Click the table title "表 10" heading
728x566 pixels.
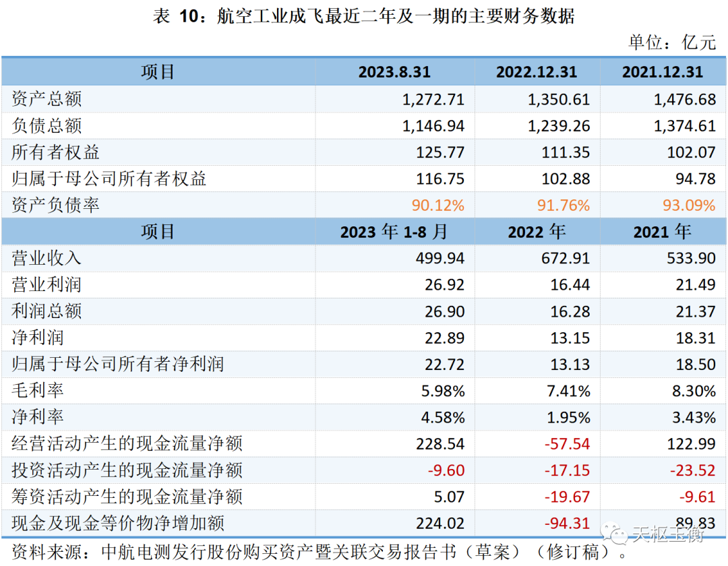point(364,16)
